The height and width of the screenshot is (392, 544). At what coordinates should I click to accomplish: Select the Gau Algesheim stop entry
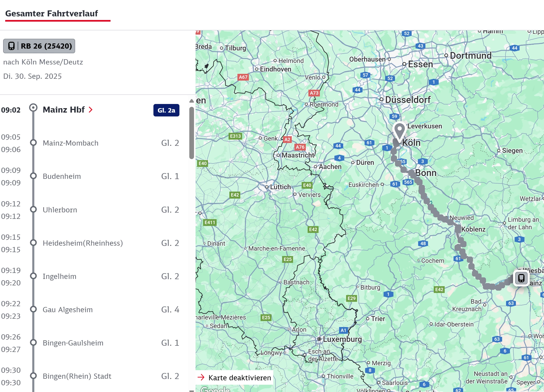pos(68,310)
